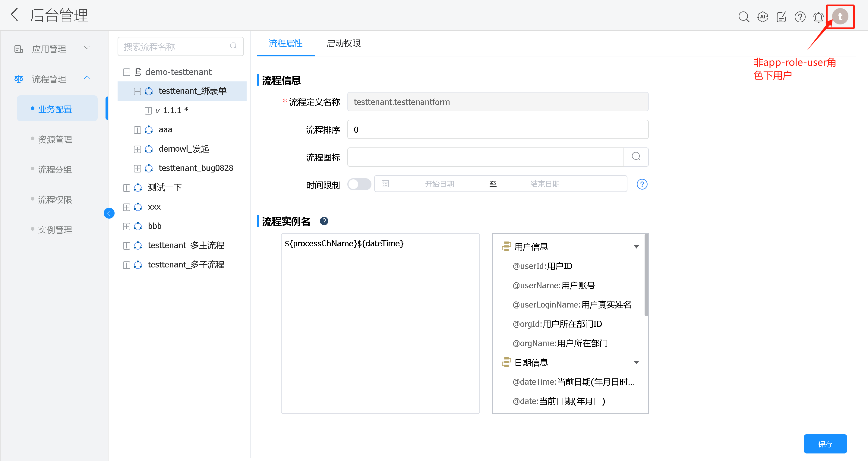Open the help question mark icon
The height and width of the screenshot is (461, 868).
coord(800,17)
